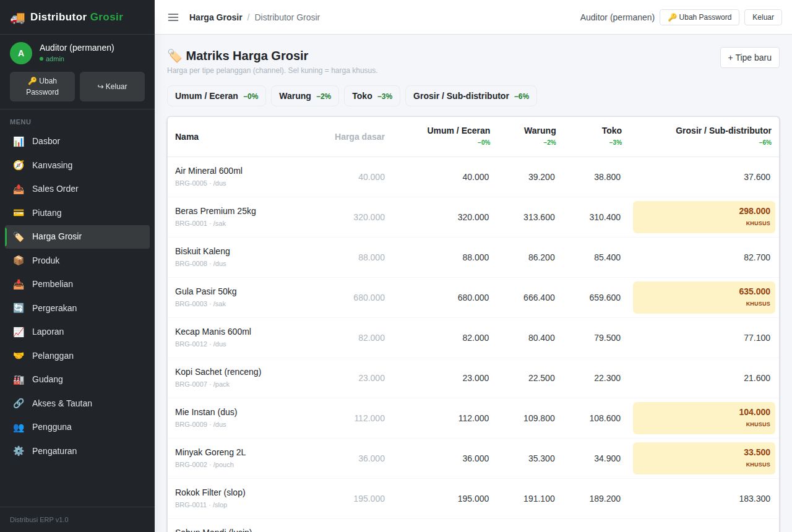Click Kopi Sachet Warung price 22.500

tap(541, 378)
